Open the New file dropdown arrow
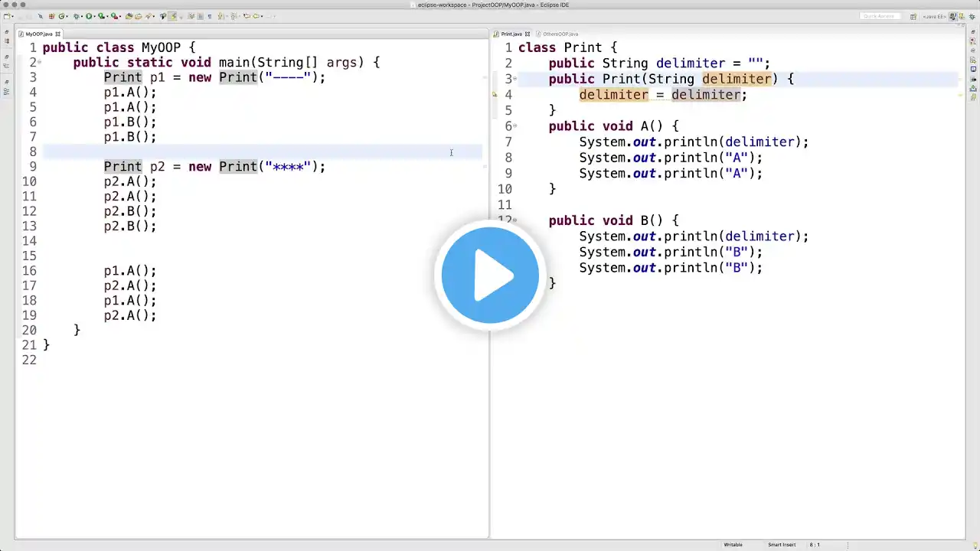Viewport: 980px width, 551px height. tap(12, 16)
